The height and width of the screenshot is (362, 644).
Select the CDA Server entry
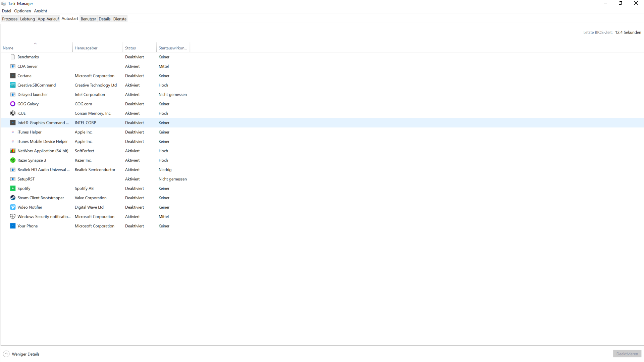point(28,66)
